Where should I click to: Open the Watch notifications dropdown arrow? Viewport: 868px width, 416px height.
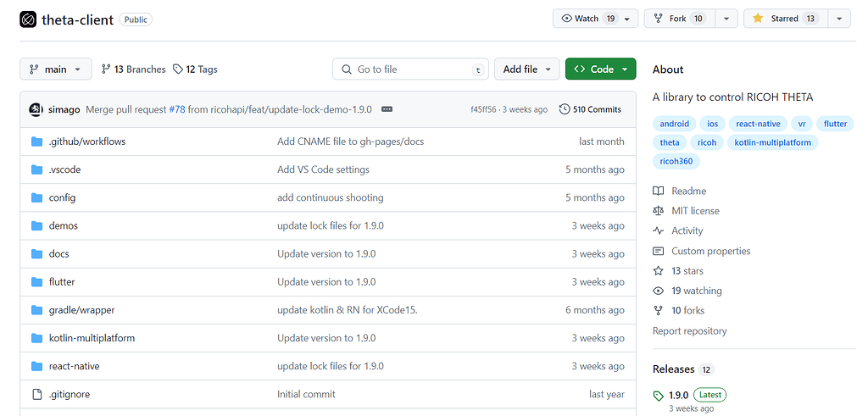pos(627,19)
